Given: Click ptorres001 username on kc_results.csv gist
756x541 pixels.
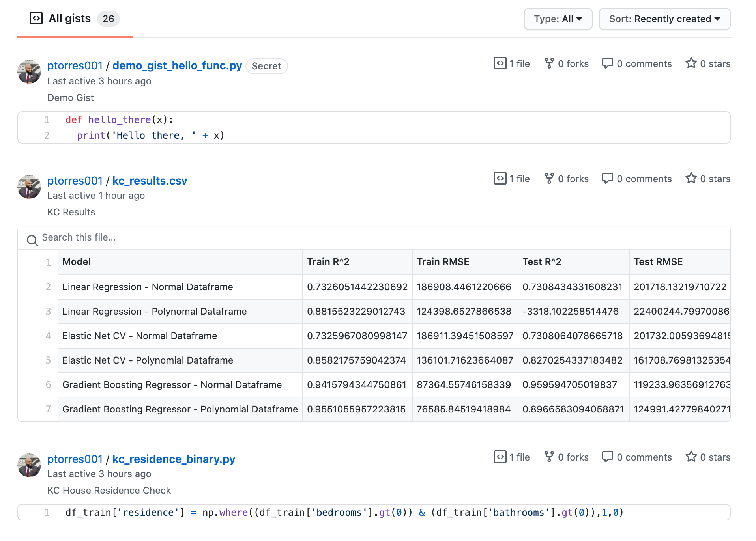Looking at the screenshot, I should pos(75,181).
